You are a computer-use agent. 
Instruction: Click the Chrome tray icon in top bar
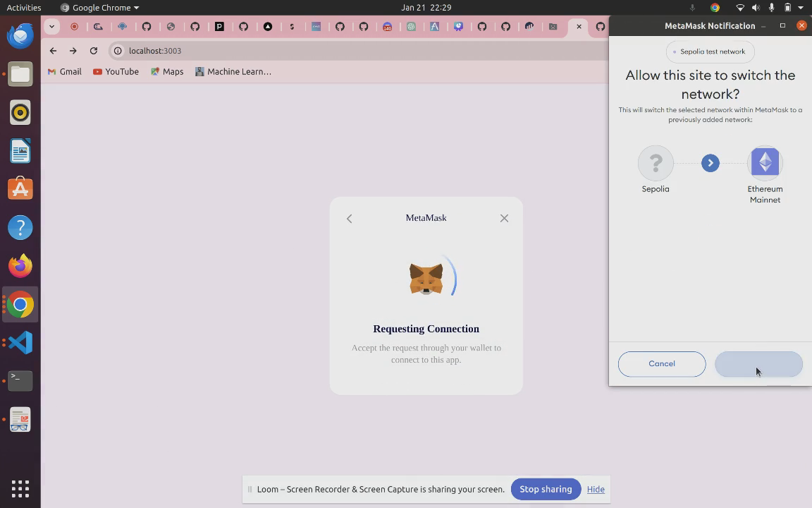click(x=715, y=7)
